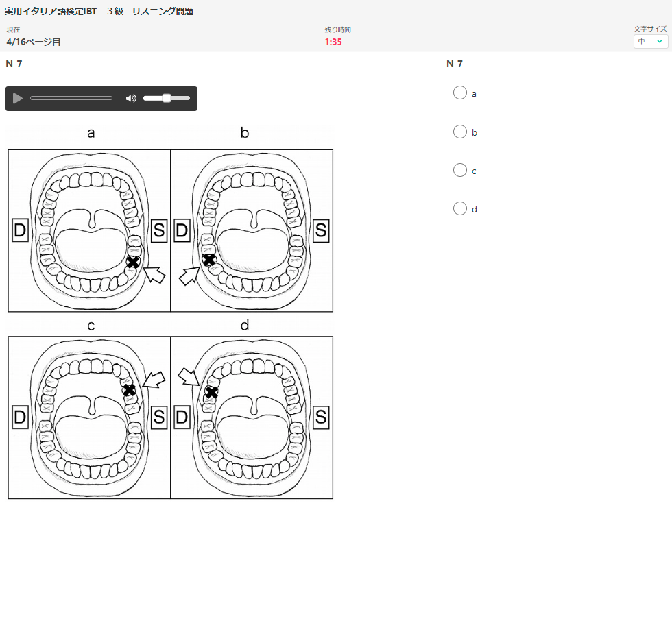Image resolution: width=672 pixels, height=621 pixels.
Task: Select answer option c
Action: (x=460, y=170)
